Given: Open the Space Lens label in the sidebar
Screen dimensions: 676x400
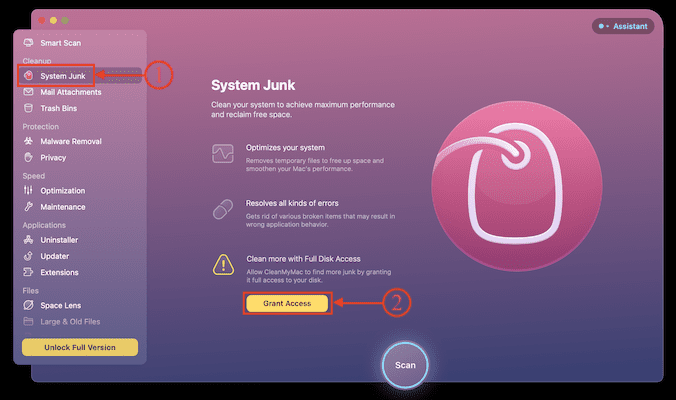Looking at the screenshot, I should [x=61, y=305].
